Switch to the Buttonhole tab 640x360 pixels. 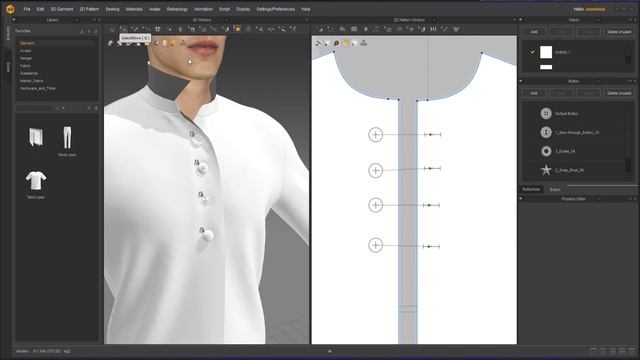tap(531, 189)
